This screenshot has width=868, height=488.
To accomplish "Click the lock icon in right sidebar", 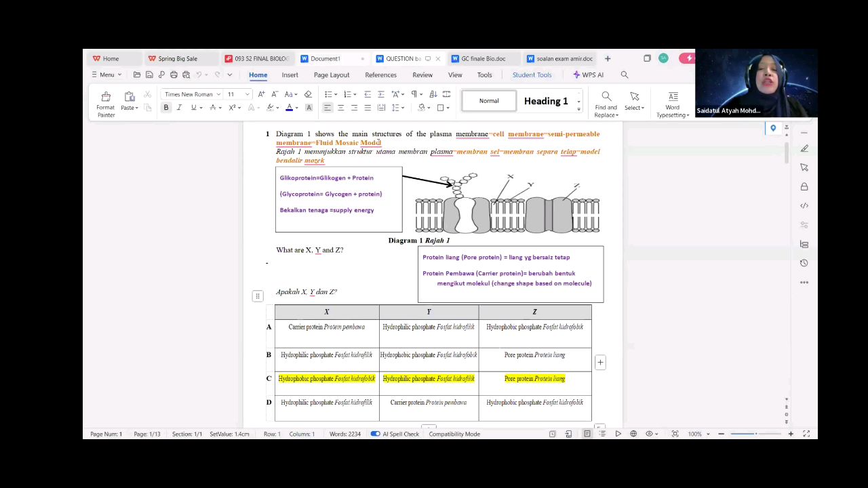I will point(804,186).
